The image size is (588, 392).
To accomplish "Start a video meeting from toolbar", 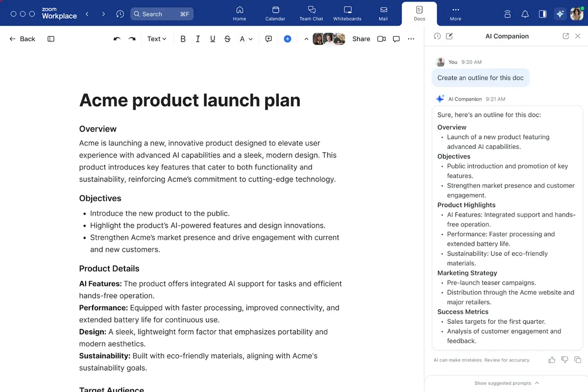I will tap(381, 39).
